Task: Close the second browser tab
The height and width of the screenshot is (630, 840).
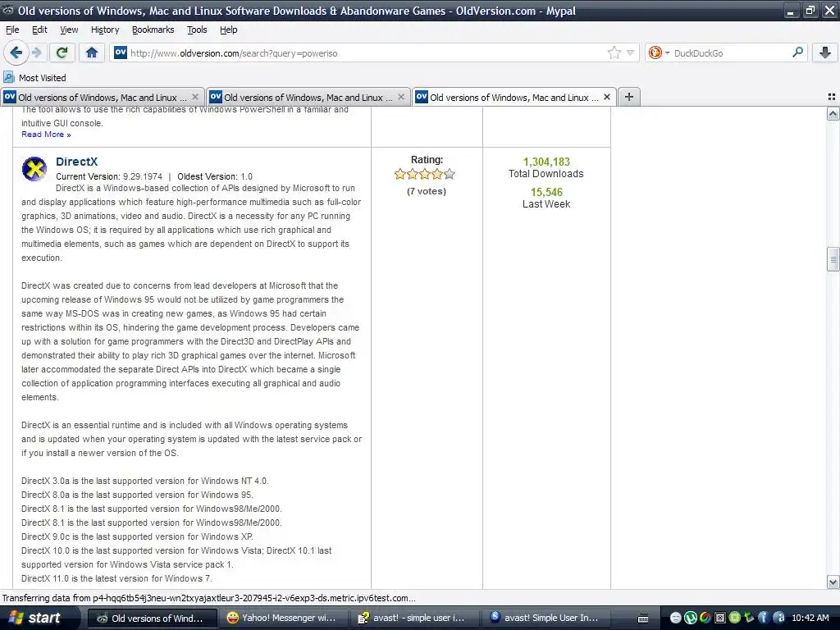Action: (x=400, y=97)
